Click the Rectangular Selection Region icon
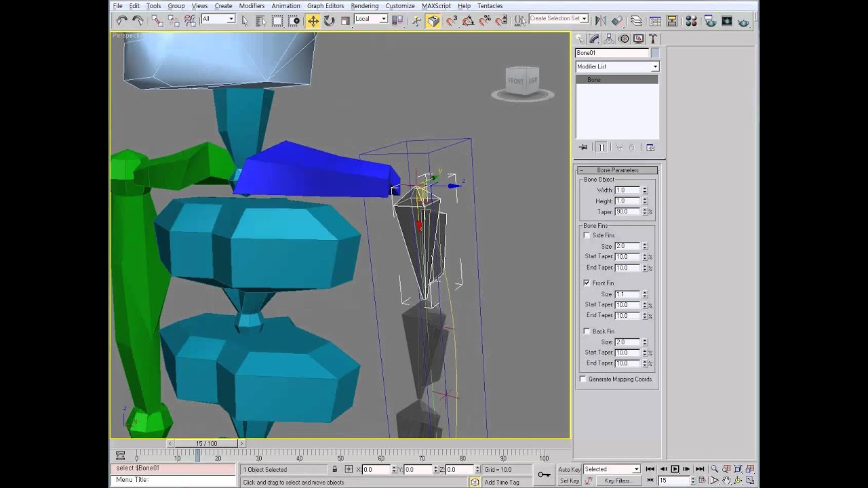Screen dimensions: 868x488 (x=277, y=21)
